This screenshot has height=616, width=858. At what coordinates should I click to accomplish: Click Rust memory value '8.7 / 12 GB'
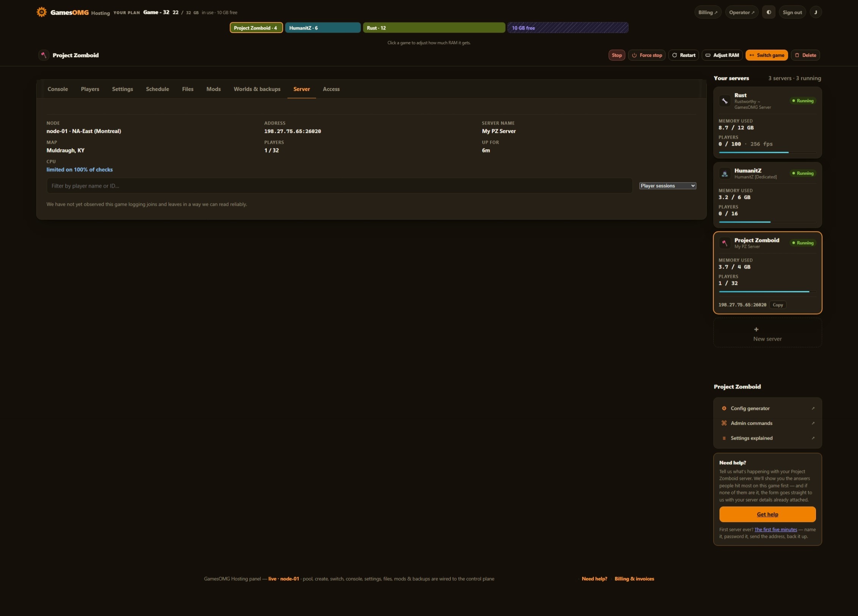[x=736, y=128]
